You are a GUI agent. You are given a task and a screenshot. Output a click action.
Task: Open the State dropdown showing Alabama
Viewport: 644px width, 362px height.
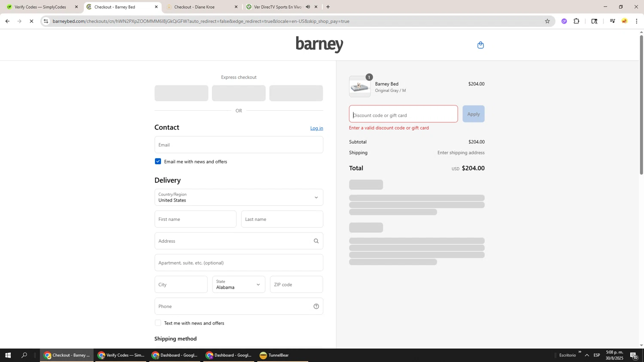pos(239,284)
